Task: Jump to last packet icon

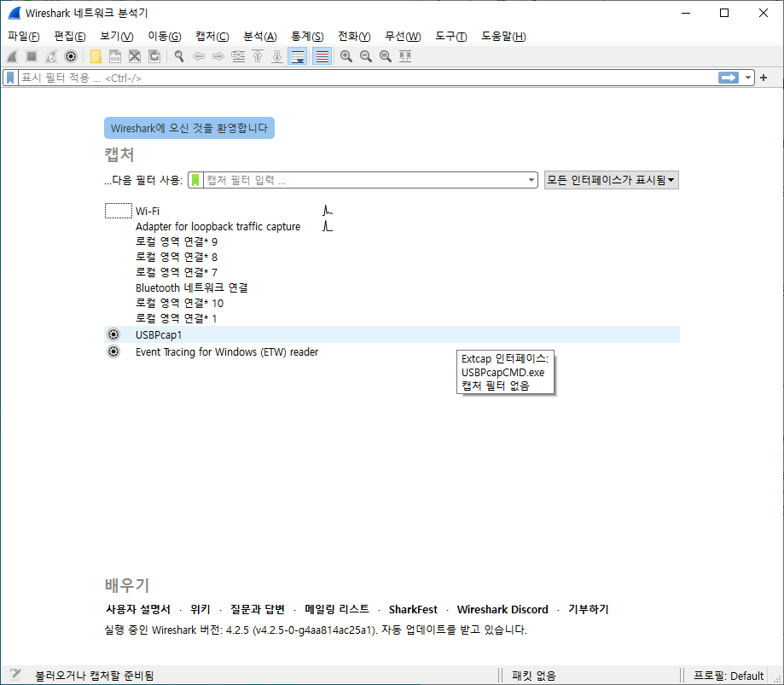Action: click(x=277, y=56)
